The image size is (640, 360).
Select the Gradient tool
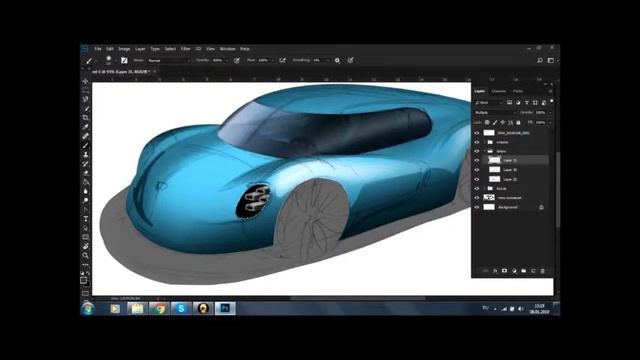[x=85, y=182]
